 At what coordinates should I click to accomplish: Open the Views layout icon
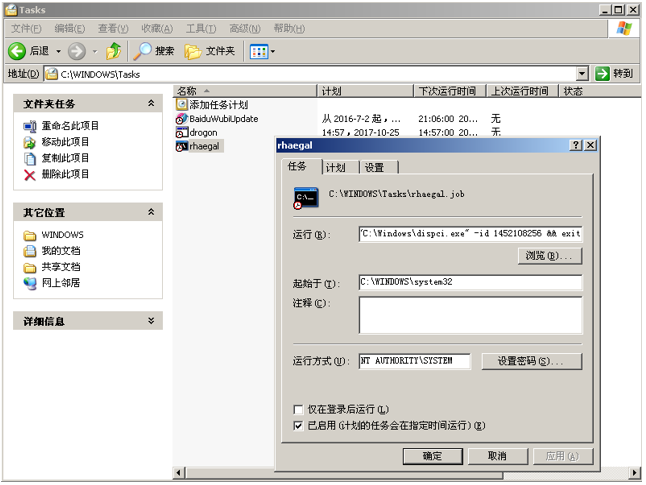(x=259, y=52)
